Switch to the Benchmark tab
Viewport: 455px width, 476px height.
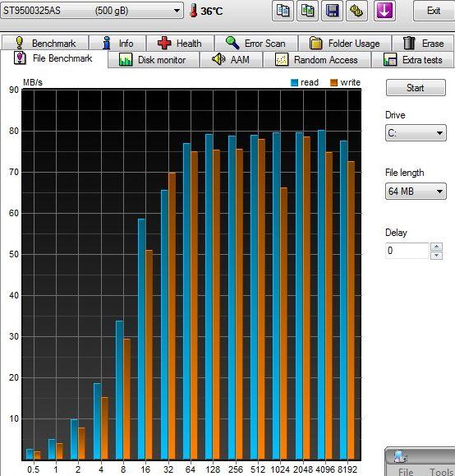45,43
